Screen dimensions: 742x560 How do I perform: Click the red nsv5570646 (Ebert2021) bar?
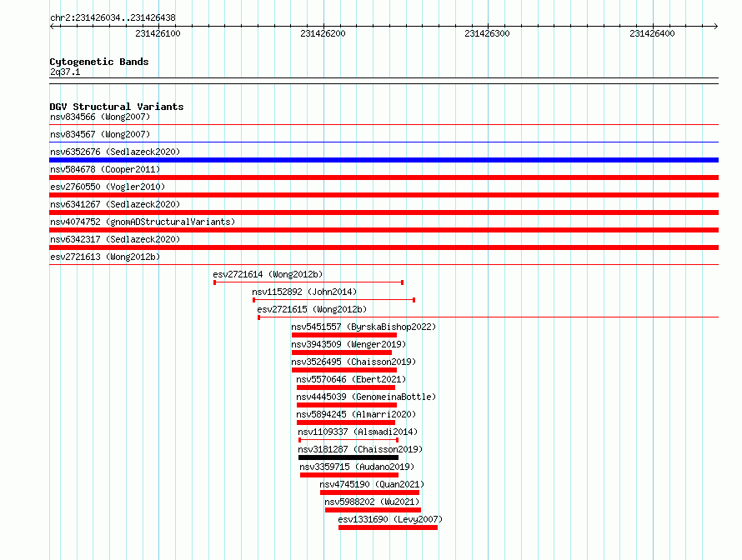346,387
